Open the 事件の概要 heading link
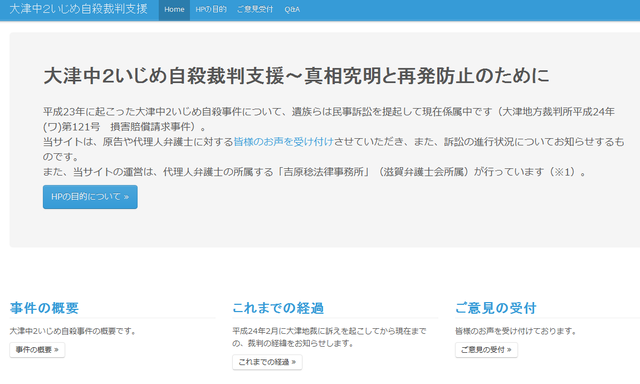 coord(44,308)
